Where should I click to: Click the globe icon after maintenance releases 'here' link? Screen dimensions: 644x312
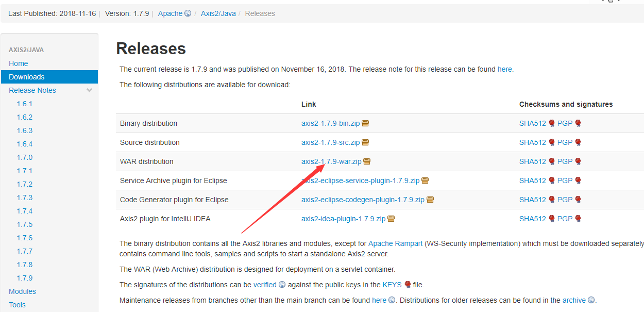pyautogui.click(x=392, y=300)
